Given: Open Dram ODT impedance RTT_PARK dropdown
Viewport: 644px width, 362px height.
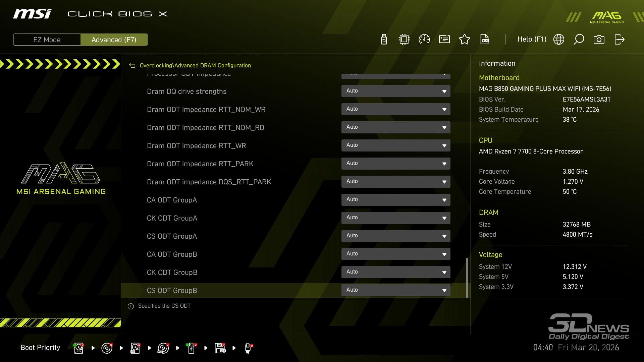Looking at the screenshot, I should (x=396, y=164).
